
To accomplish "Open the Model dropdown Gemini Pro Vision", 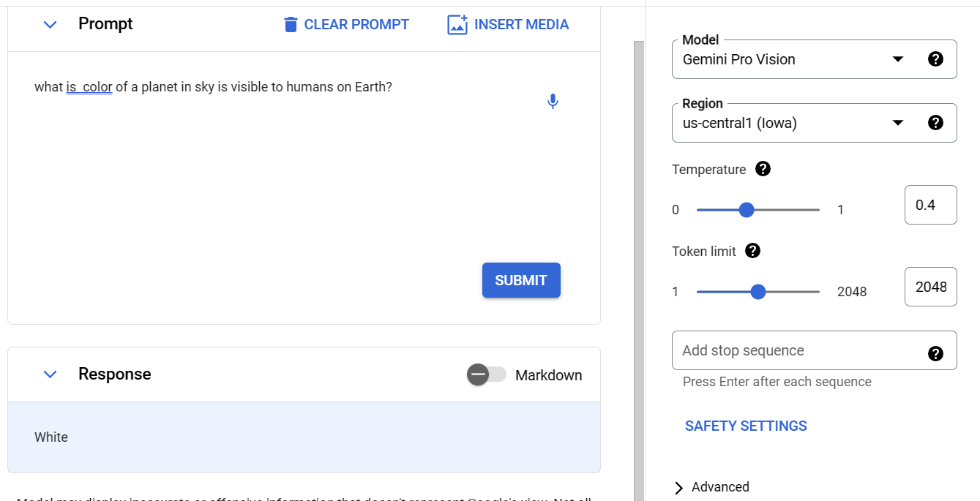I will pos(790,59).
